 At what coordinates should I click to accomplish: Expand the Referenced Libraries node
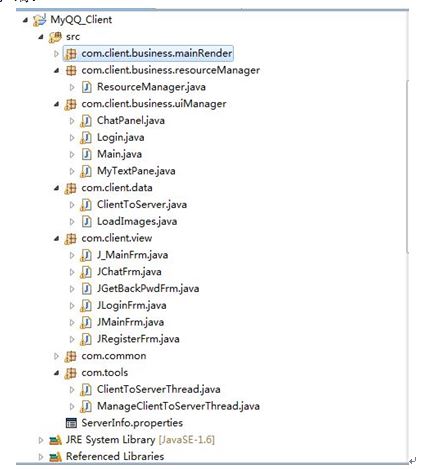tap(41, 457)
